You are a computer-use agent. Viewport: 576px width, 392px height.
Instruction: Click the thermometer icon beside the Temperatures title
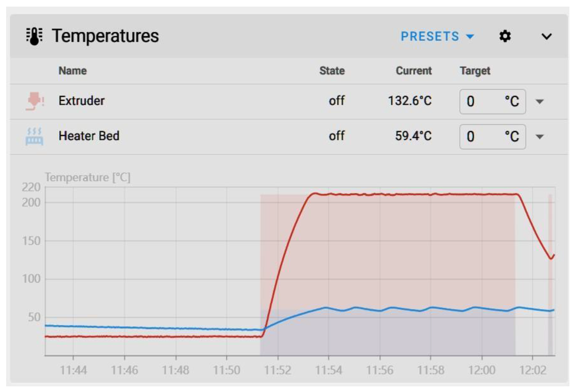pyautogui.click(x=35, y=36)
